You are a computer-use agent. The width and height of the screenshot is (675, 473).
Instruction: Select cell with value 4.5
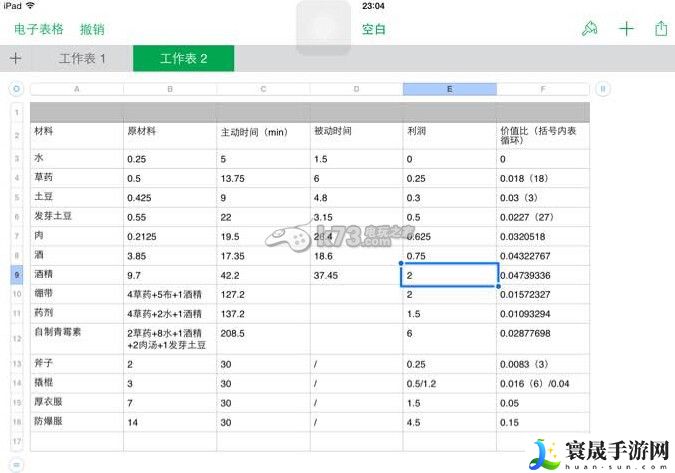[x=450, y=422]
